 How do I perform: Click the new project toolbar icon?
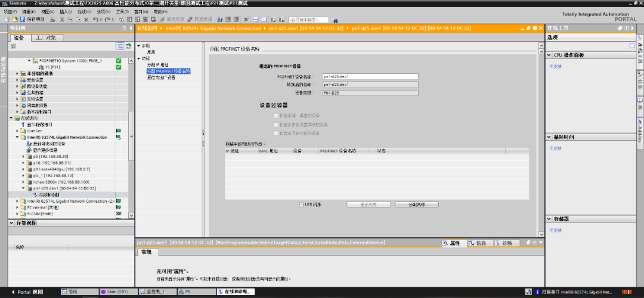point(7,19)
